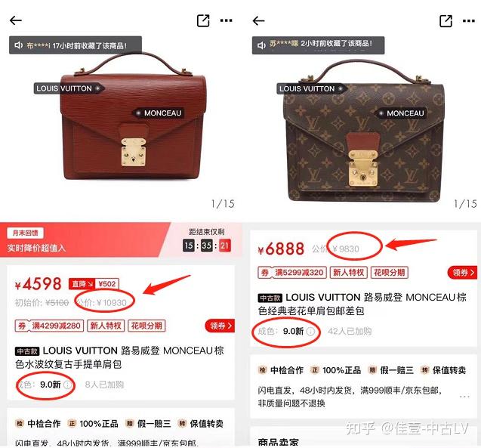Select 满5299减320 coupon tag

coord(292,273)
